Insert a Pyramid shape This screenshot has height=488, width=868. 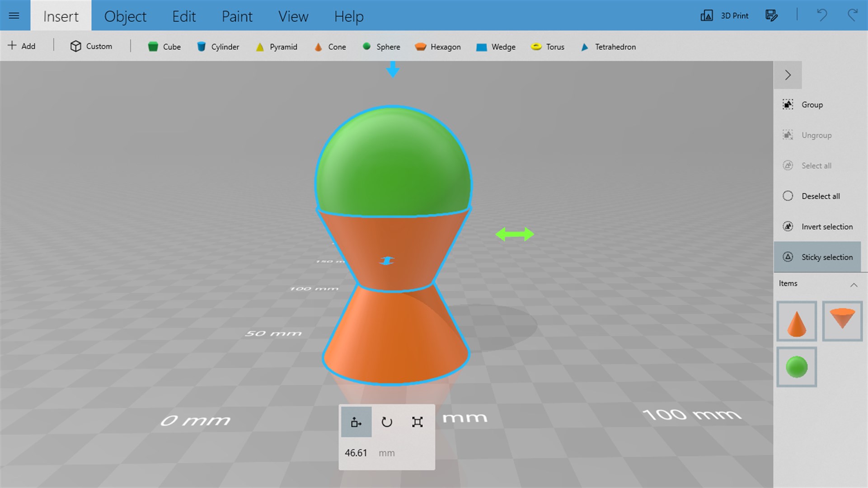(x=277, y=47)
